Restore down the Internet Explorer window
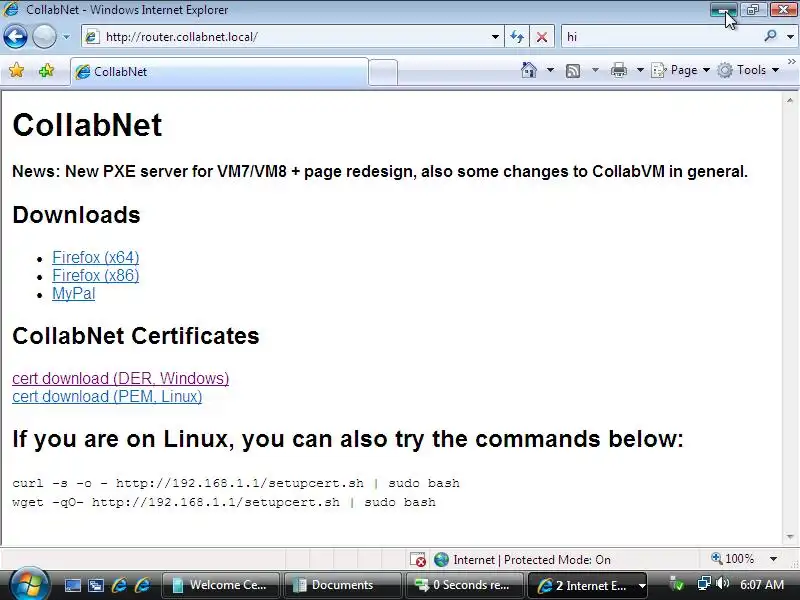Image resolution: width=800 pixels, height=600 pixels. click(753, 10)
